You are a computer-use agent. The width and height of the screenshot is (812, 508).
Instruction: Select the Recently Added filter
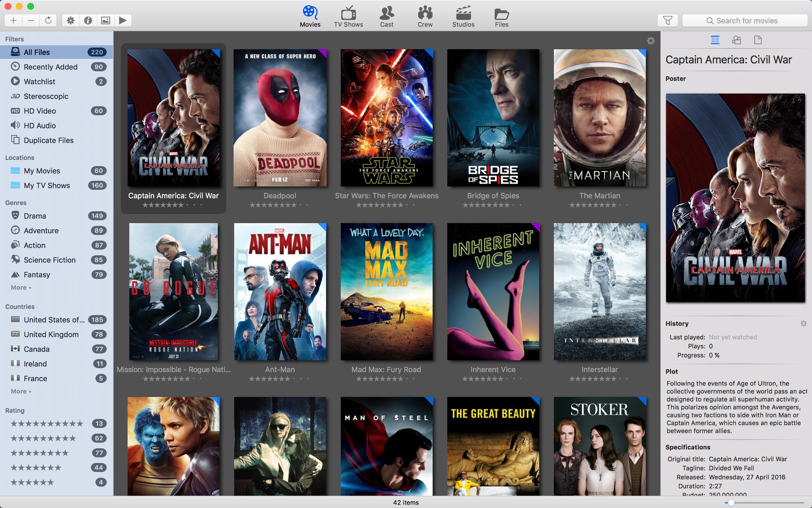(56, 67)
